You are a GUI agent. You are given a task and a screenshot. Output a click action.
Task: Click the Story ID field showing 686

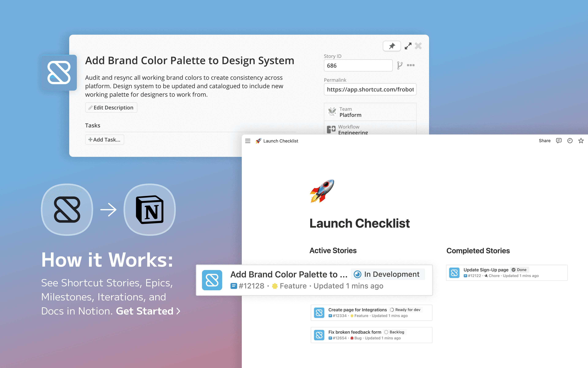(358, 65)
